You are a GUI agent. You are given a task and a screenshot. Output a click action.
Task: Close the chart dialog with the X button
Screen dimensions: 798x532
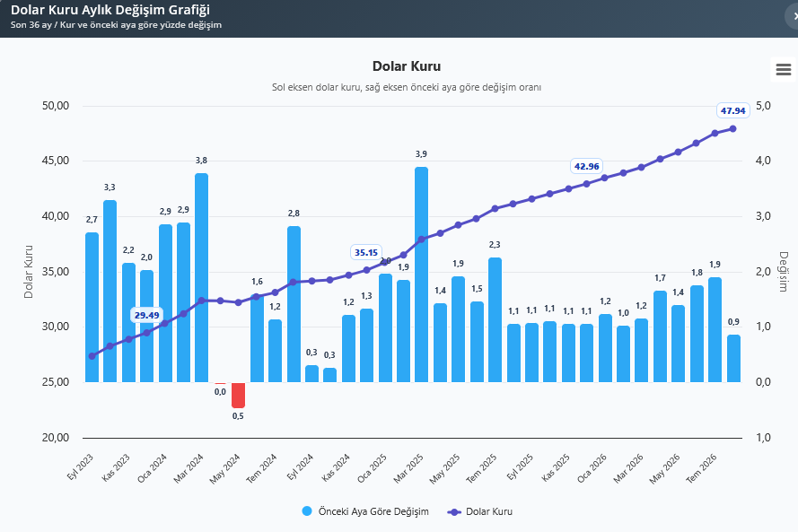(x=794, y=16)
